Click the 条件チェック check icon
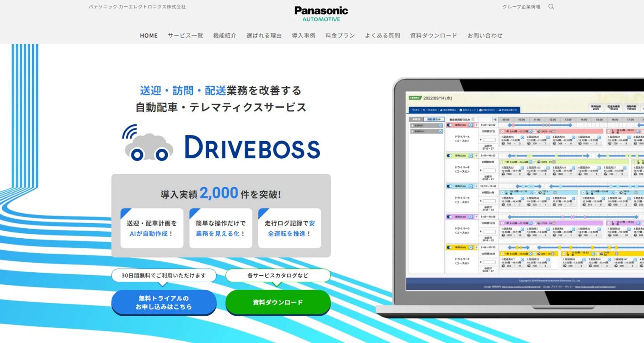This screenshot has height=343, width=644. (461, 110)
